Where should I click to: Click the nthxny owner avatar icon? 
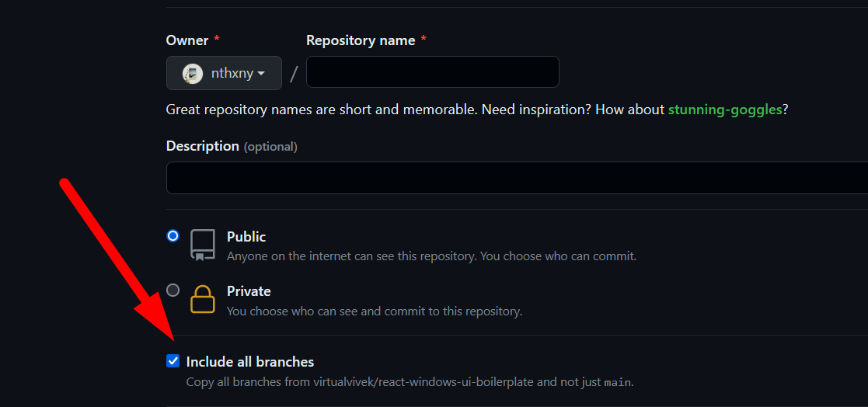(x=193, y=74)
